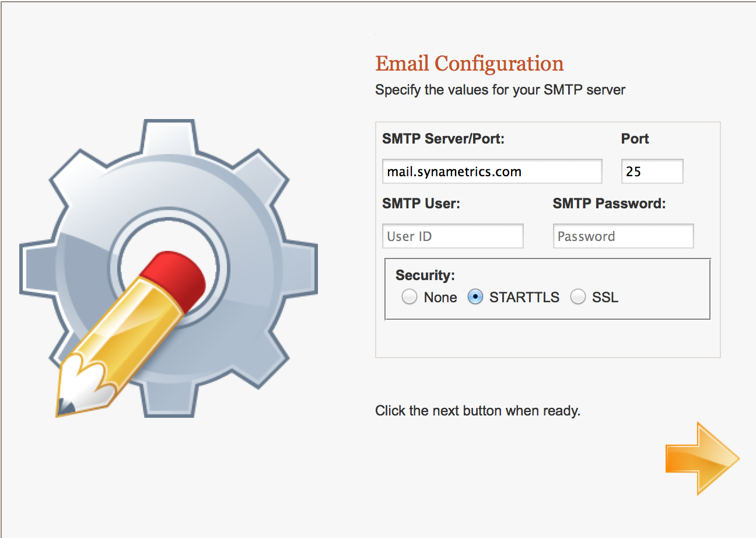Screen dimensions: 756x538
Task: Click the SMTP User label
Action: coord(421,204)
